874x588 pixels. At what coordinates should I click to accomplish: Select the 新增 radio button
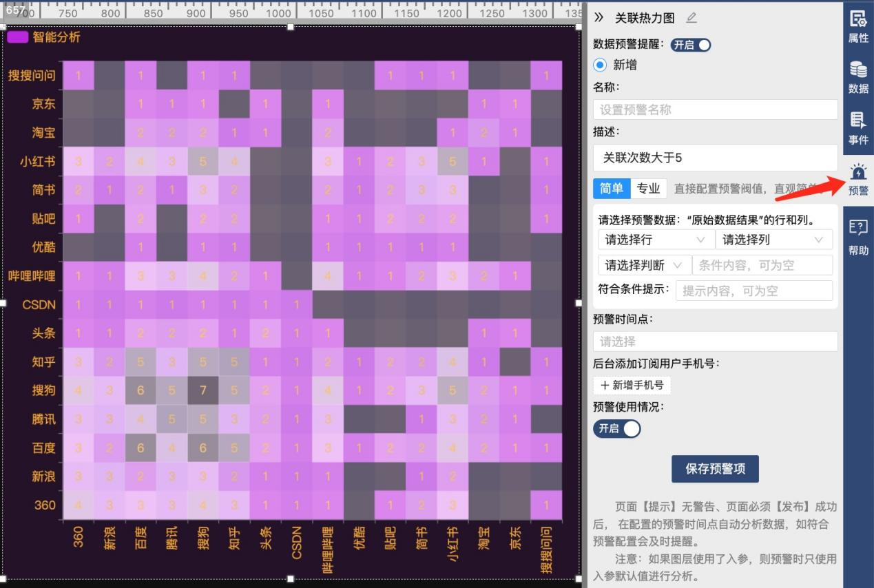(x=600, y=65)
